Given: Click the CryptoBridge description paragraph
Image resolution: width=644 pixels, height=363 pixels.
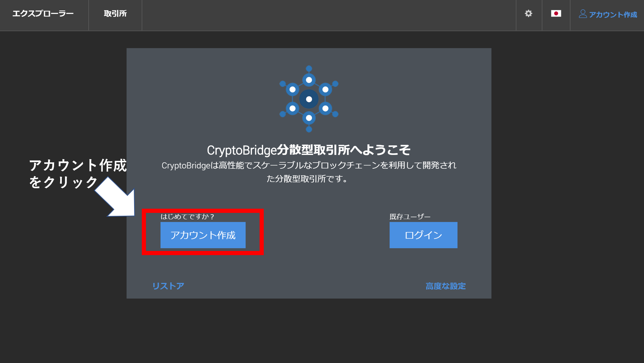Looking at the screenshot, I should pyautogui.click(x=309, y=172).
